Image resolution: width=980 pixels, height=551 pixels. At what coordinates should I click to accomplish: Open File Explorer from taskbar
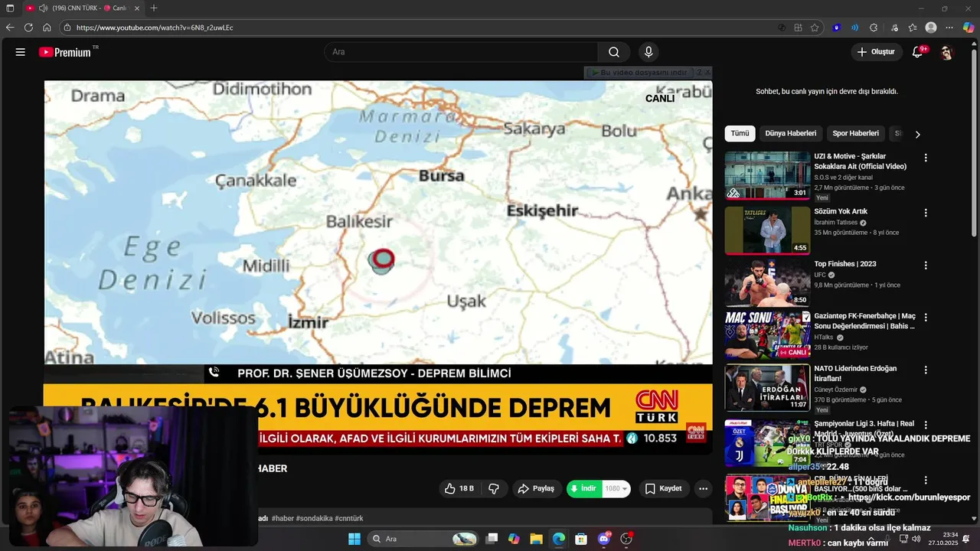536,539
